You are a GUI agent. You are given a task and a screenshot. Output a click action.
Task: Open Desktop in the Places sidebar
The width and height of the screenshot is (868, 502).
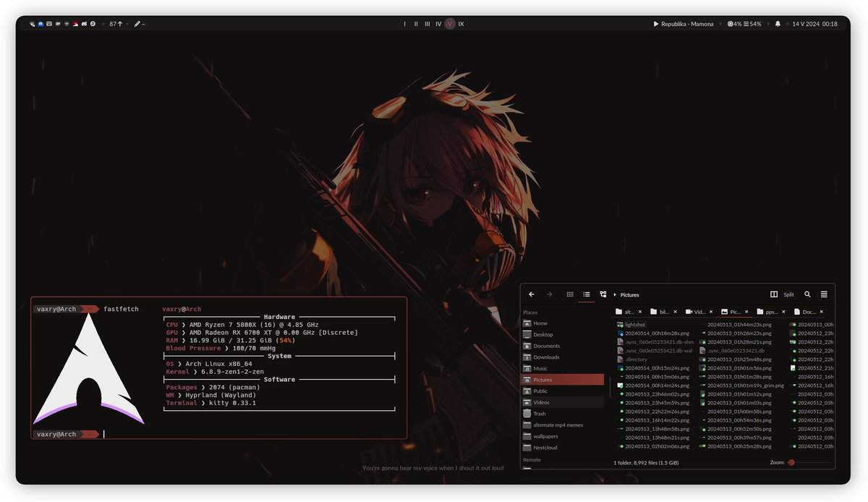pyautogui.click(x=563, y=334)
